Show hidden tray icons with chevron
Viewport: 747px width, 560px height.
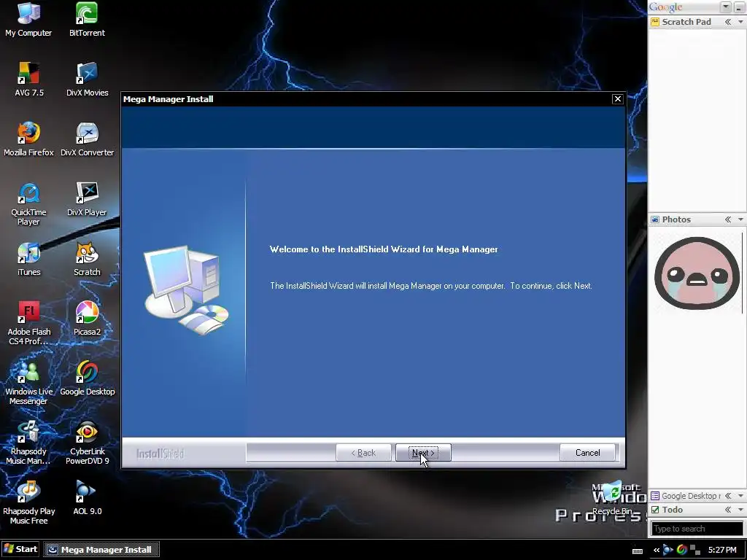click(656, 550)
